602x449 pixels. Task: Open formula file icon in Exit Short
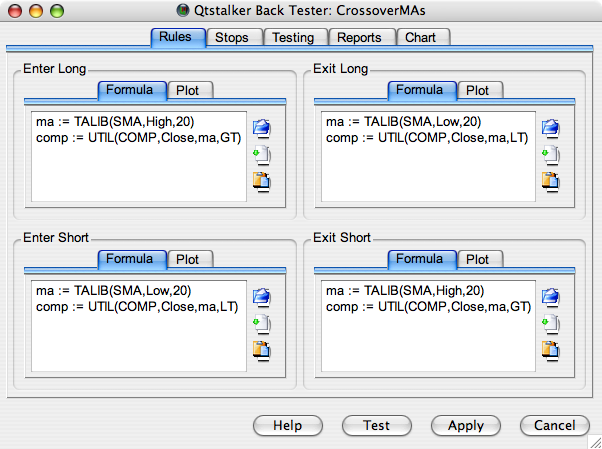coord(551,298)
